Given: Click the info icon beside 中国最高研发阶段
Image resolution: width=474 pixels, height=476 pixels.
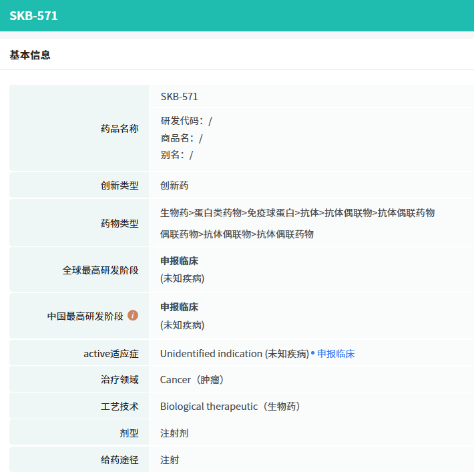Looking at the screenshot, I should pyautogui.click(x=133, y=315).
